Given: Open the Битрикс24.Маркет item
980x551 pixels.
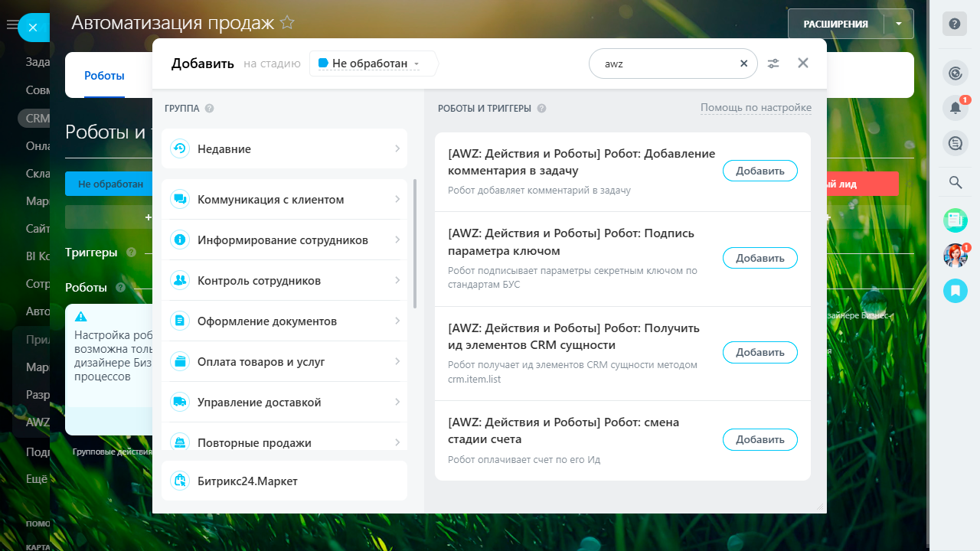Looking at the screenshot, I should coord(284,481).
